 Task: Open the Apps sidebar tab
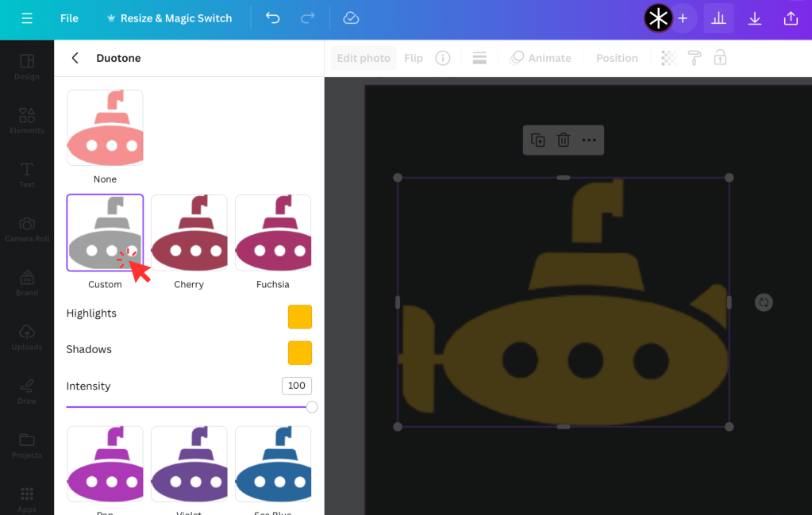tap(27, 499)
